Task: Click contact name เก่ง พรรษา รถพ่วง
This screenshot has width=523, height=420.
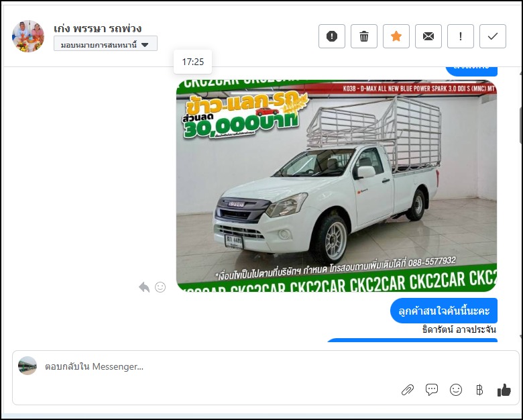Action: coord(97,28)
